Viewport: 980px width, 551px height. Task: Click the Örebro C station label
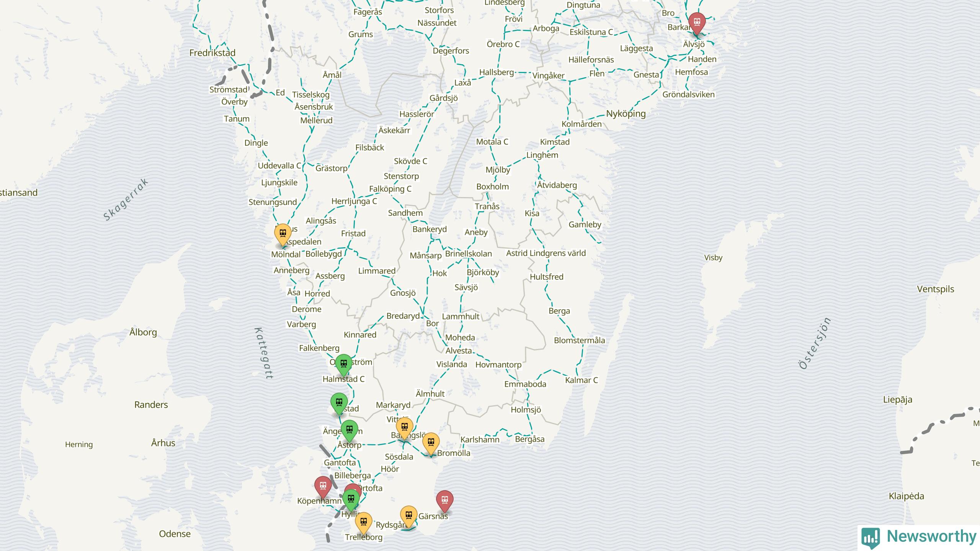pos(503,44)
